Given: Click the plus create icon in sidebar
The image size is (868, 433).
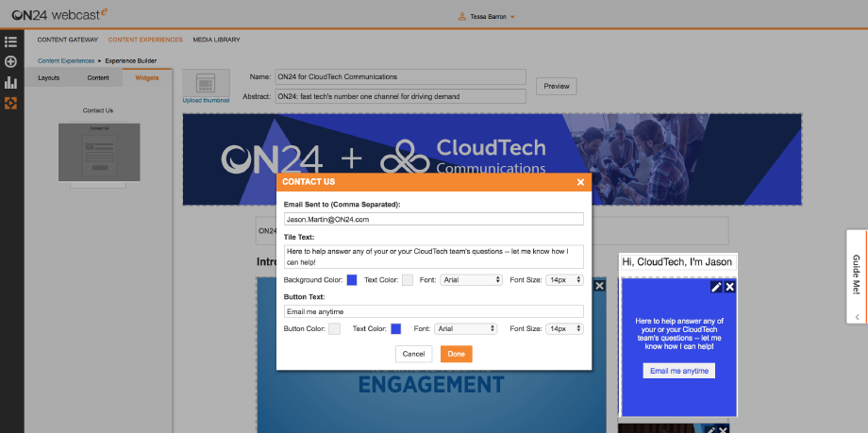Looking at the screenshot, I should click(x=10, y=61).
